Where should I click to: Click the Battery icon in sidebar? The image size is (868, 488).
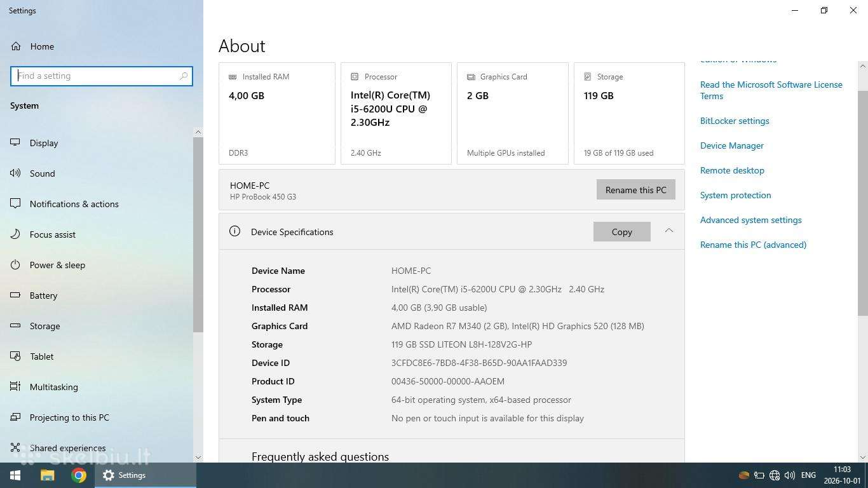tap(15, 295)
